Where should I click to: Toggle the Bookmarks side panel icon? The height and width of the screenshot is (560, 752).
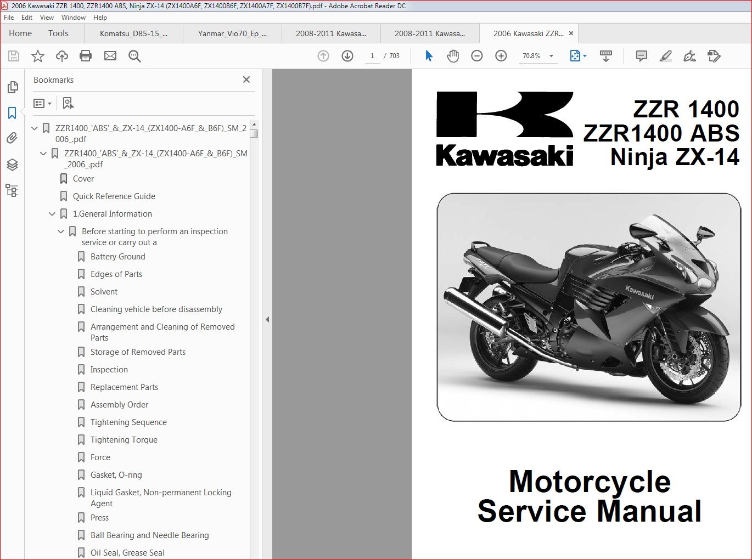12,113
